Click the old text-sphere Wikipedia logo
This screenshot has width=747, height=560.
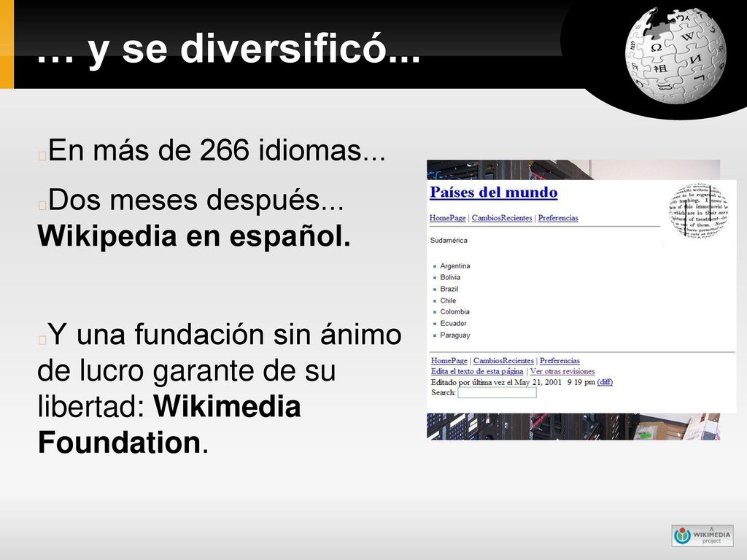coord(699,210)
